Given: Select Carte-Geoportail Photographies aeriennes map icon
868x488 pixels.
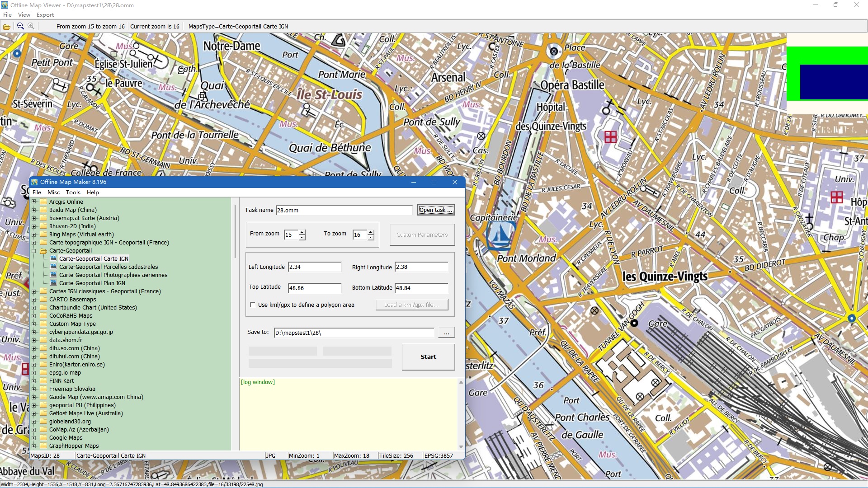Looking at the screenshot, I should [53, 275].
